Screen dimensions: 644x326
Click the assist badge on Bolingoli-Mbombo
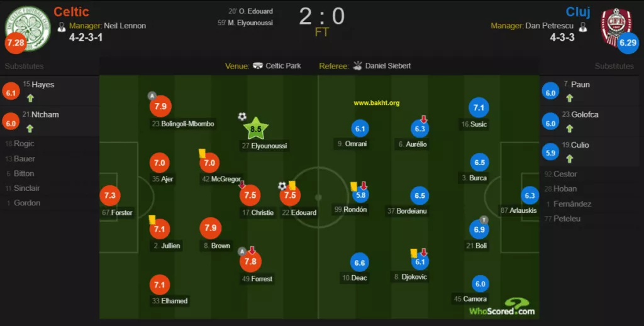coord(152,95)
